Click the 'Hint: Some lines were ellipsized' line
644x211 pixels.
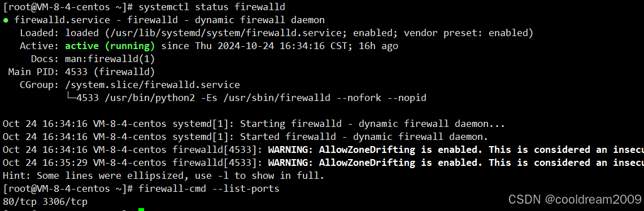(x=163, y=176)
